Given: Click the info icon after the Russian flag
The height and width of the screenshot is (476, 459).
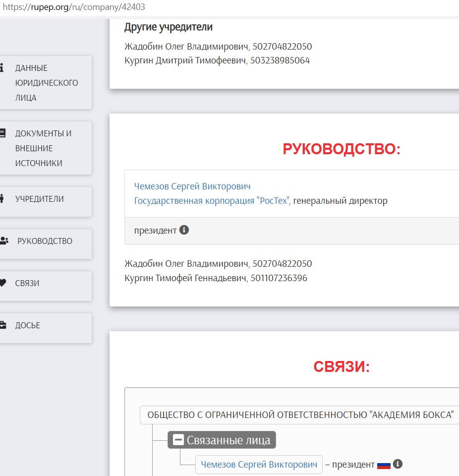Looking at the screenshot, I should [398, 465].
